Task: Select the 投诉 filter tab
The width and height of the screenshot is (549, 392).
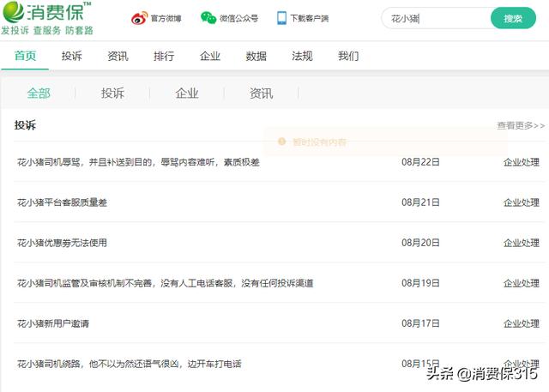Action: [x=112, y=93]
